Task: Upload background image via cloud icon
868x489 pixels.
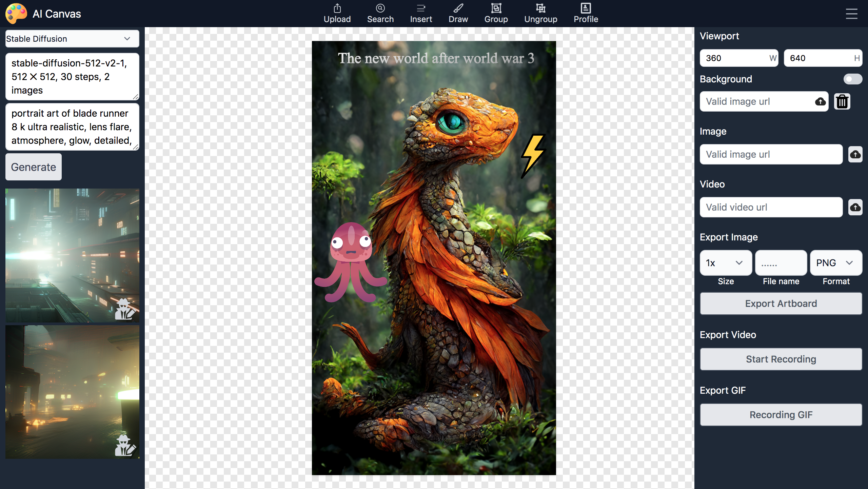Action: tap(820, 101)
